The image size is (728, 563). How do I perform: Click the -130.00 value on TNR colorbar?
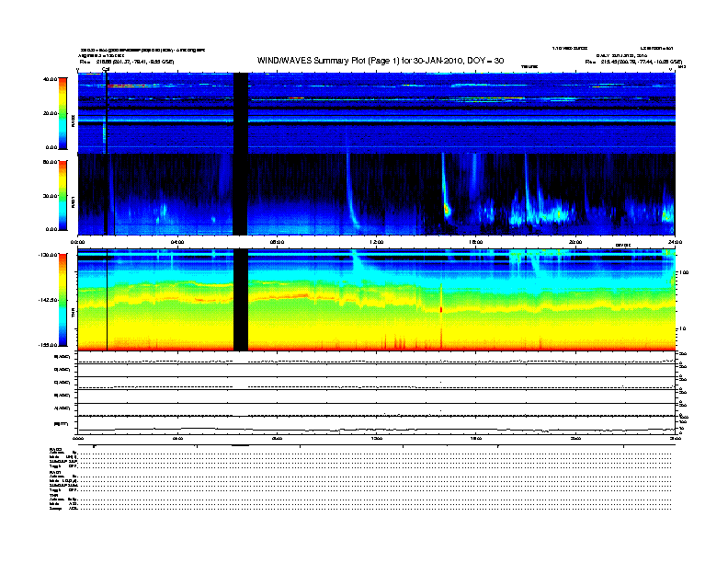(48, 255)
